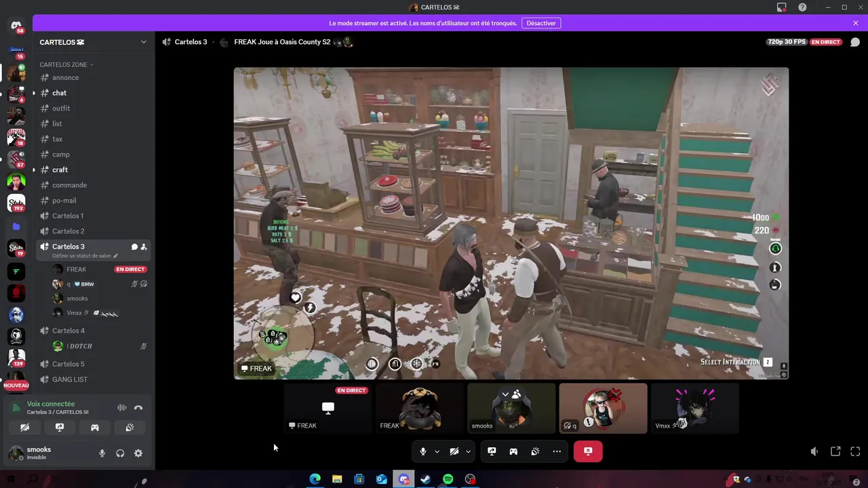Open Microsoft Edge from the taskbar
This screenshot has width=868, height=488.
315,479
